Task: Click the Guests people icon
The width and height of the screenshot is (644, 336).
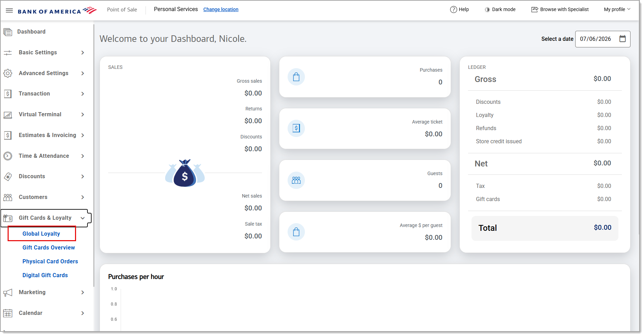Action: (x=296, y=180)
